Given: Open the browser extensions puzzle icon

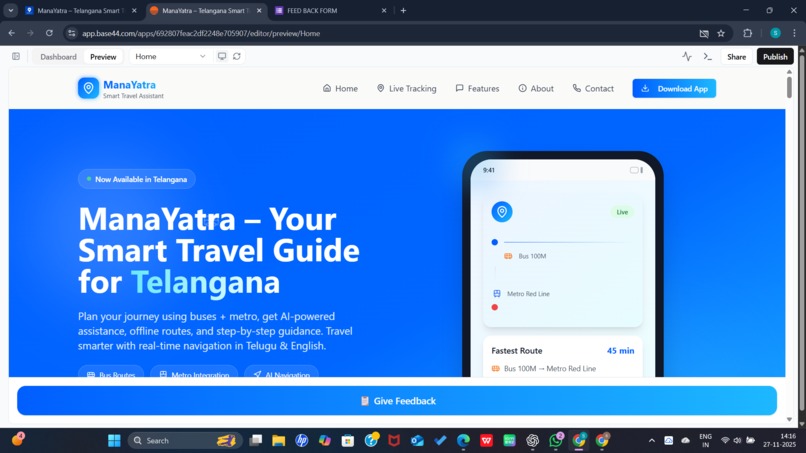Looking at the screenshot, I should pos(747,33).
